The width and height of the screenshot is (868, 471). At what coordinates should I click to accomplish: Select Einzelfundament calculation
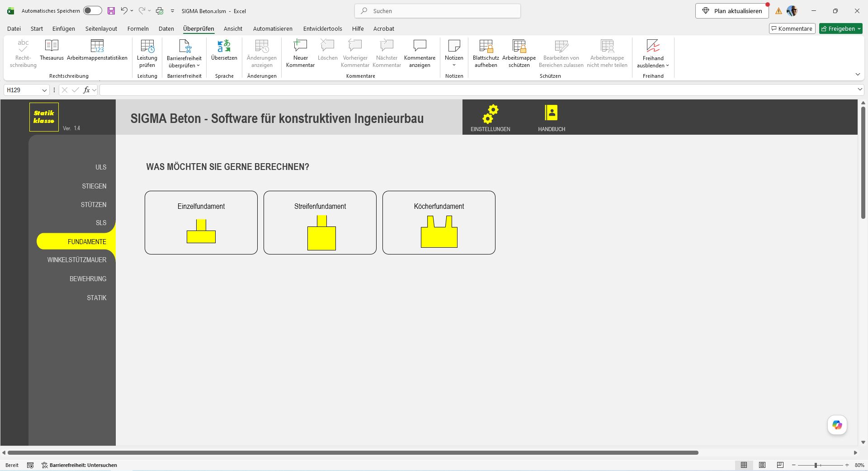[201, 222]
